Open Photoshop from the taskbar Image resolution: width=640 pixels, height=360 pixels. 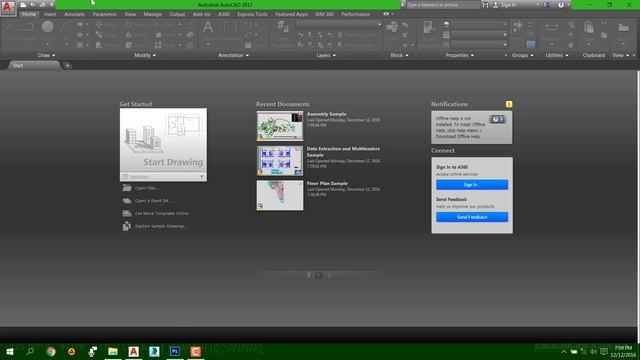pos(175,351)
